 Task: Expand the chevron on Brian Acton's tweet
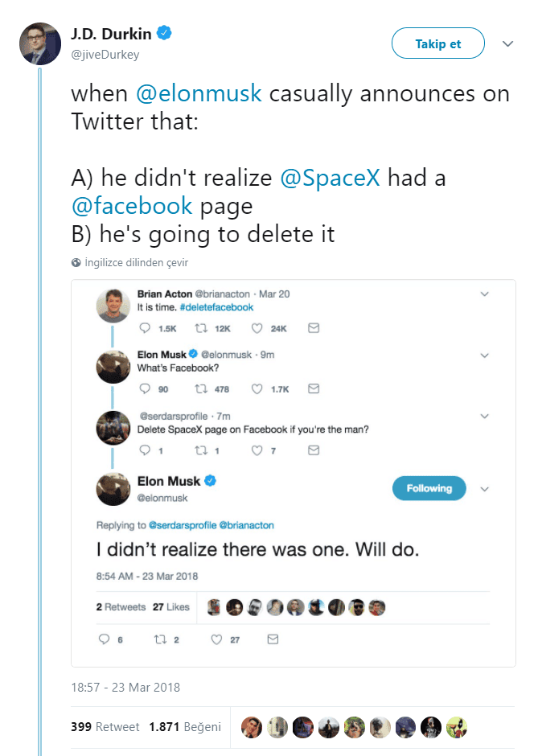pyautogui.click(x=484, y=294)
